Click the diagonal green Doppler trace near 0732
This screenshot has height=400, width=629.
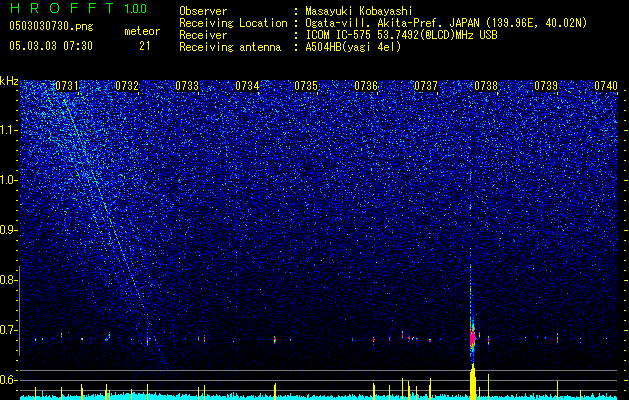click(104, 201)
